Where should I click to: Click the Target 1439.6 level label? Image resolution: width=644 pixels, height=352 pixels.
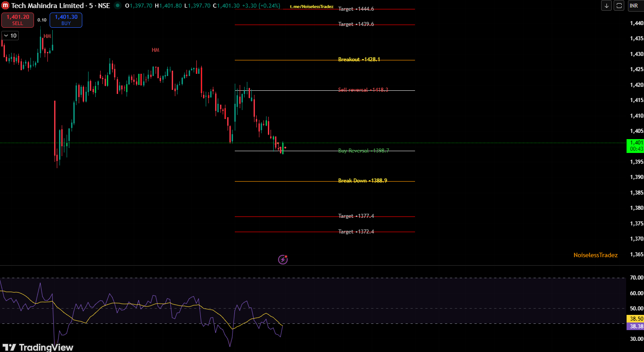click(356, 24)
